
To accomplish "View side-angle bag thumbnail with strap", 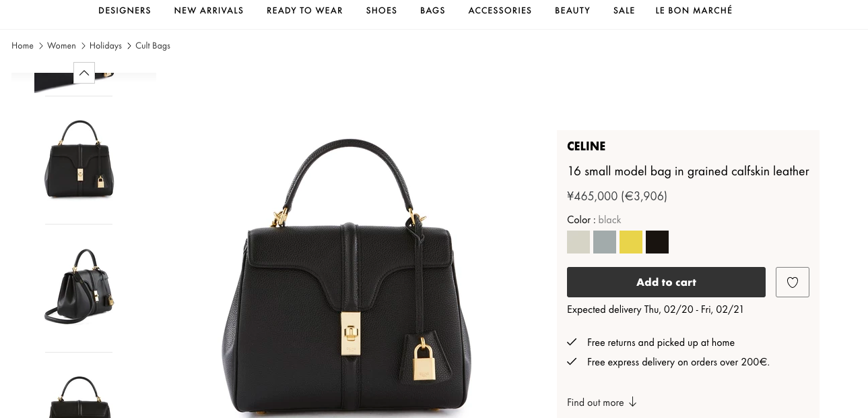I will (79, 288).
